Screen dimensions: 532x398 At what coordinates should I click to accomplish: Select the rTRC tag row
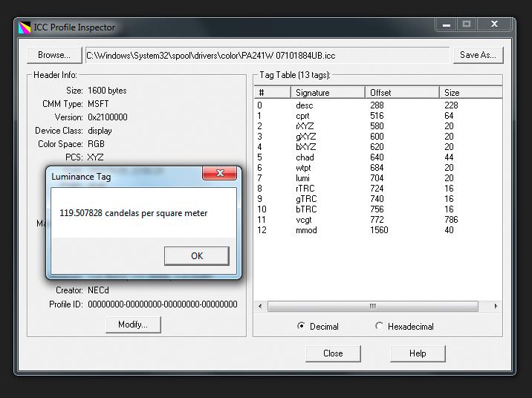click(378, 189)
